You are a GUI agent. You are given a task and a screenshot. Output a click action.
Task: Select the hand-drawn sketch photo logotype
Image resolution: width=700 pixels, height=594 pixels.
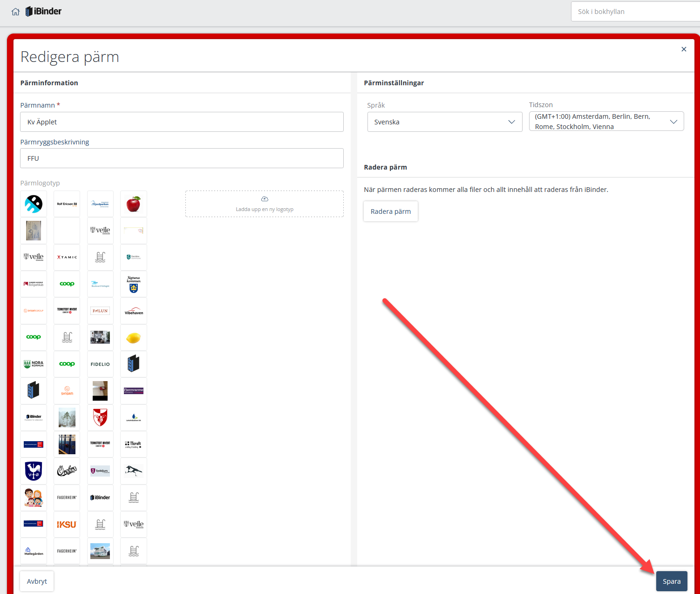(34, 230)
